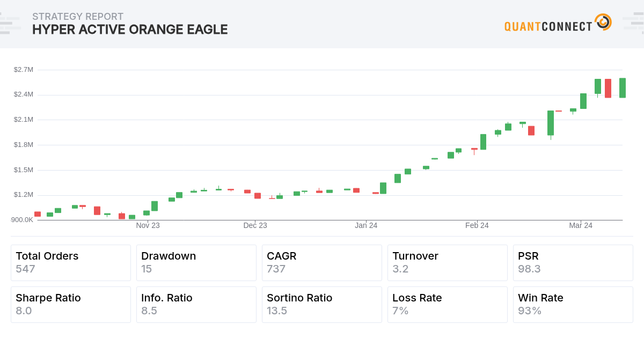
Task: Click the Sortino Ratio label
Action: (x=299, y=298)
